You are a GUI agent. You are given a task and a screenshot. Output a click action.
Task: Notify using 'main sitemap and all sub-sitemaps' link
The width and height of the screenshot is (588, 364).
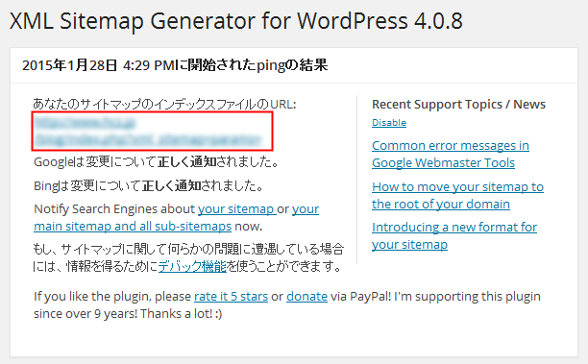click(176, 218)
